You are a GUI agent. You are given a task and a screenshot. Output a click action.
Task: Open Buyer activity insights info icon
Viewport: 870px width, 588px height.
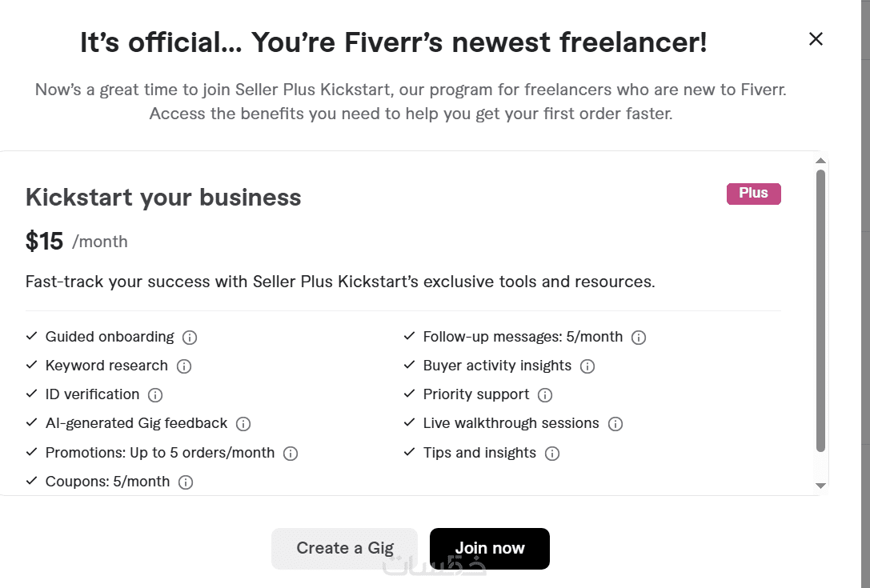[587, 366]
